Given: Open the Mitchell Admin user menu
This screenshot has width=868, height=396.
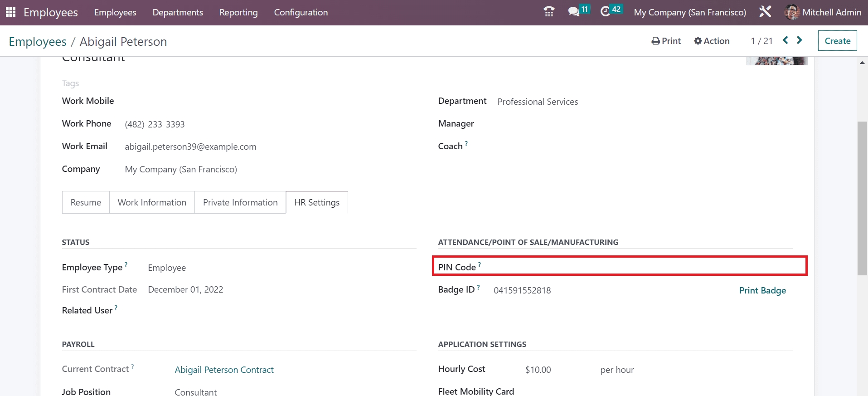Looking at the screenshot, I should point(823,12).
